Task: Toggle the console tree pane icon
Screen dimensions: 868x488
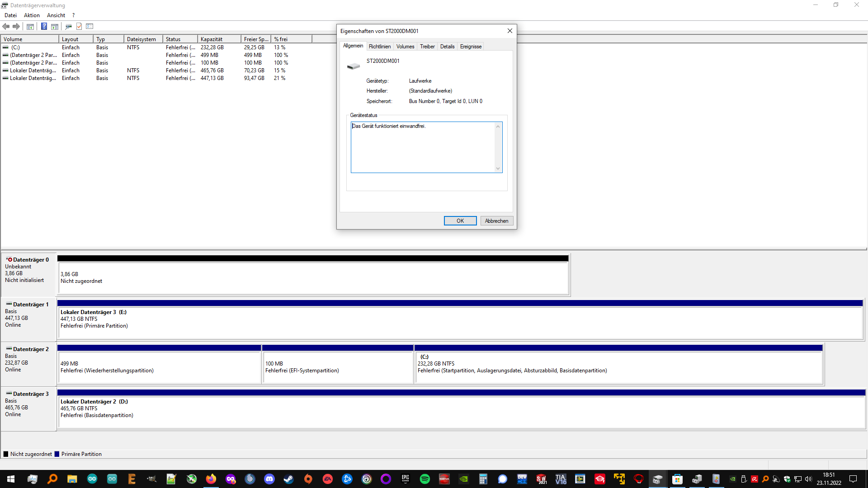Action: (x=30, y=26)
